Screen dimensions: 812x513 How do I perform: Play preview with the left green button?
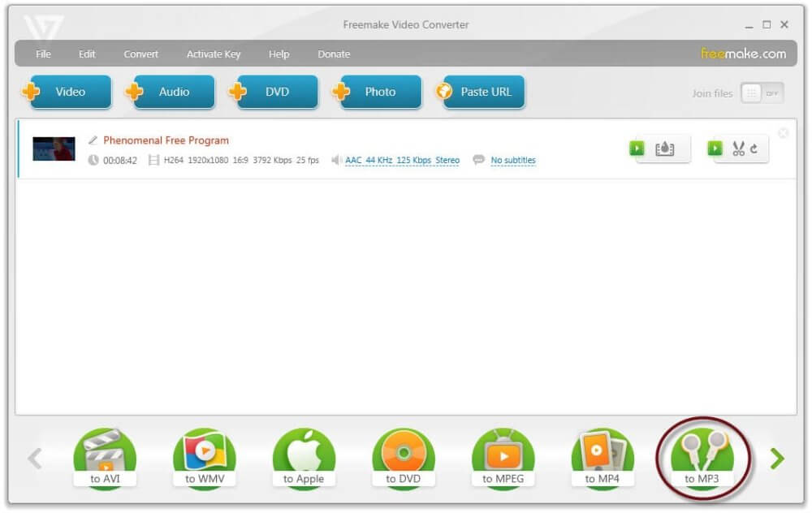point(637,148)
